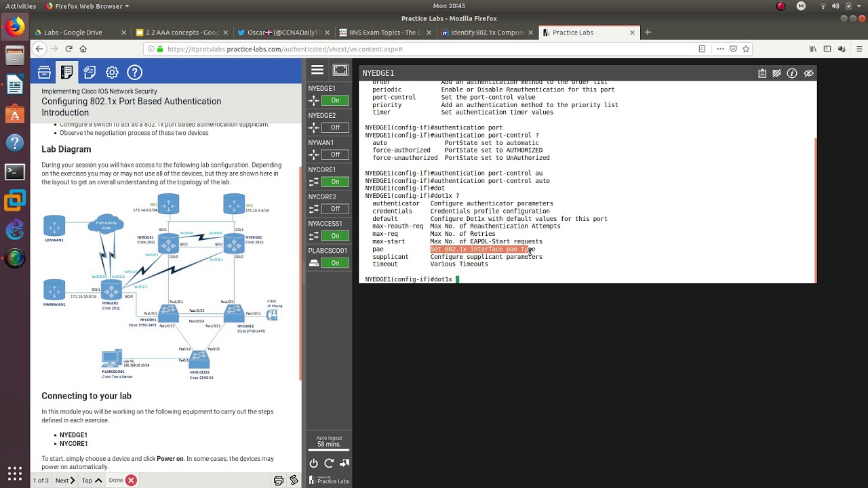Switch to 2.2 AAA concepts tab
Viewport: 868px width, 488px height.
tap(181, 32)
